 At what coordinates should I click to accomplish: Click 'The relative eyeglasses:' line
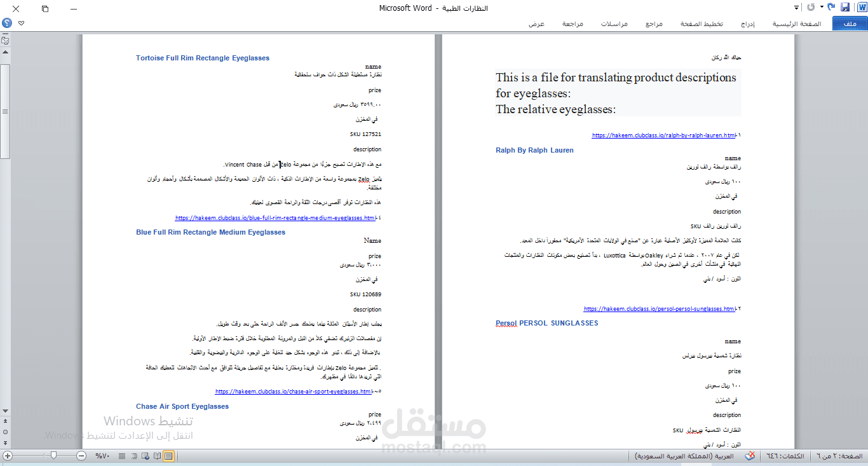556,109
